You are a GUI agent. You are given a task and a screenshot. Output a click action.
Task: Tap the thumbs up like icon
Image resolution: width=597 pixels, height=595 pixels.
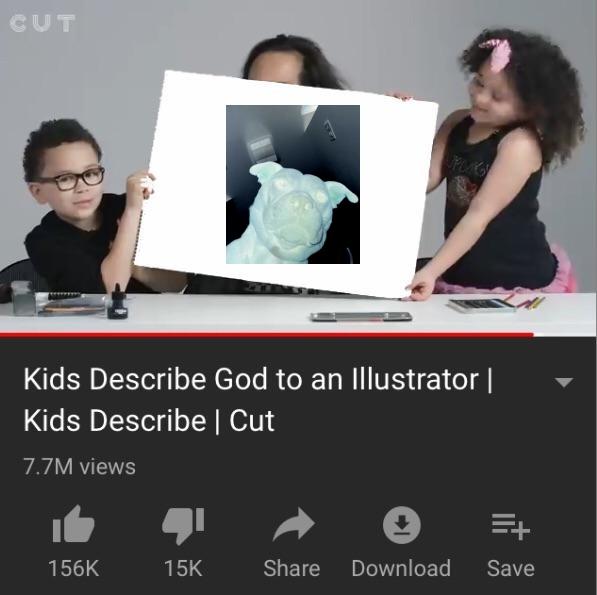(73, 524)
